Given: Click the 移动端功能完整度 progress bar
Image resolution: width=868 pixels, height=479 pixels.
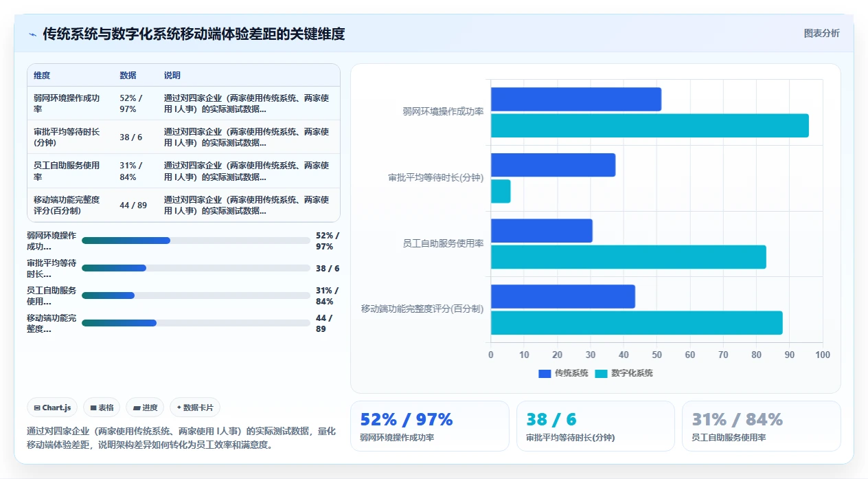Looking at the screenshot, I should click(x=196, y=323).
